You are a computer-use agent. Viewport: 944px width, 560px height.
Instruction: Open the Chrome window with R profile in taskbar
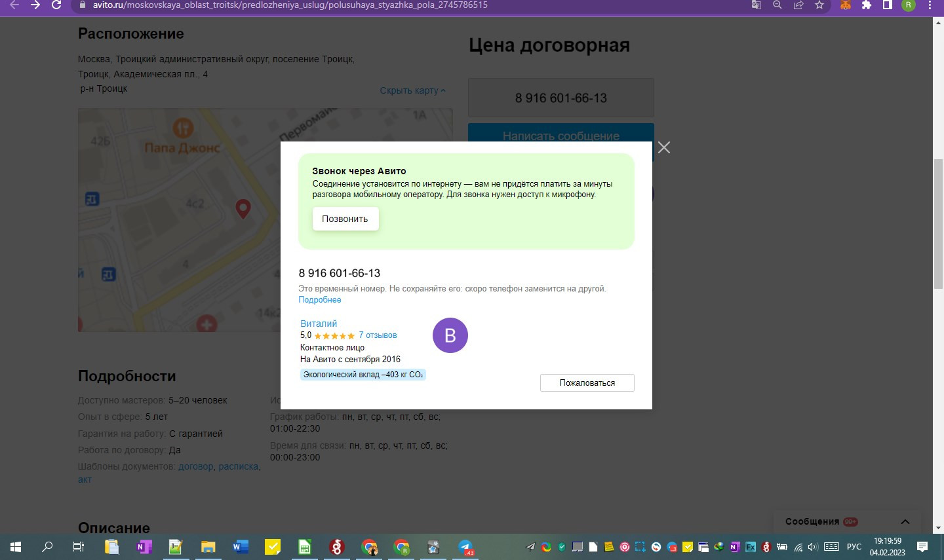point(401,547)
